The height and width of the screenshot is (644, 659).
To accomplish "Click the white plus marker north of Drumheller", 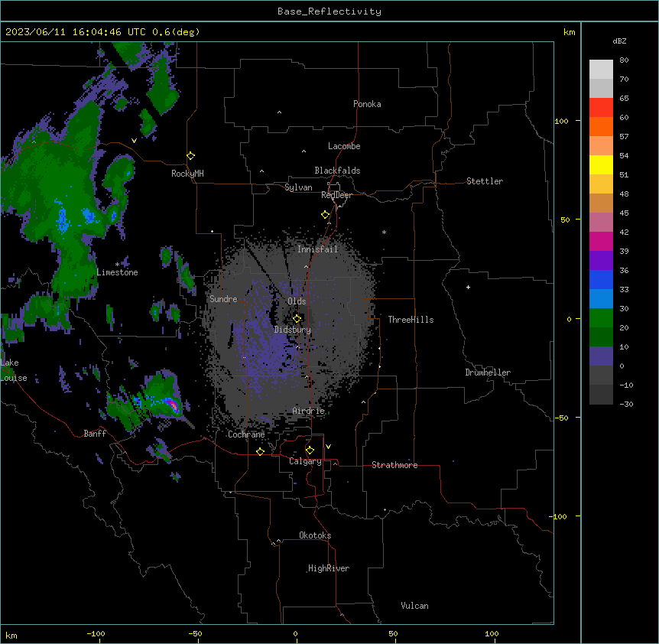I will 468,287.
